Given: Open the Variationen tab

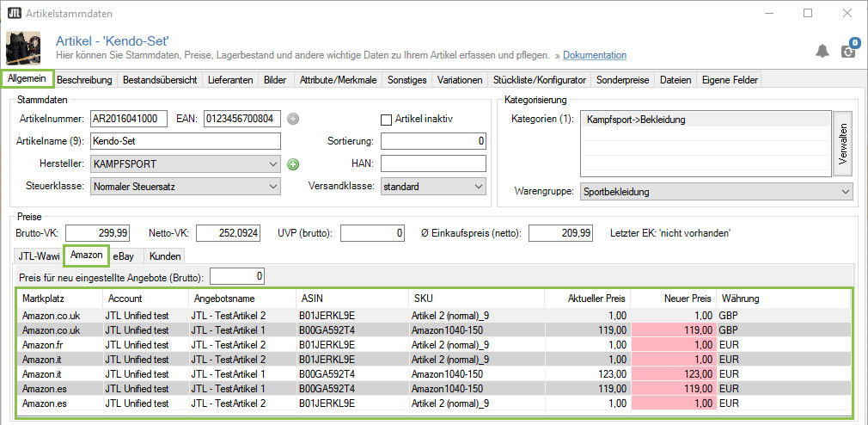Looking at the screenshot, I should click(x=458, y=80).
